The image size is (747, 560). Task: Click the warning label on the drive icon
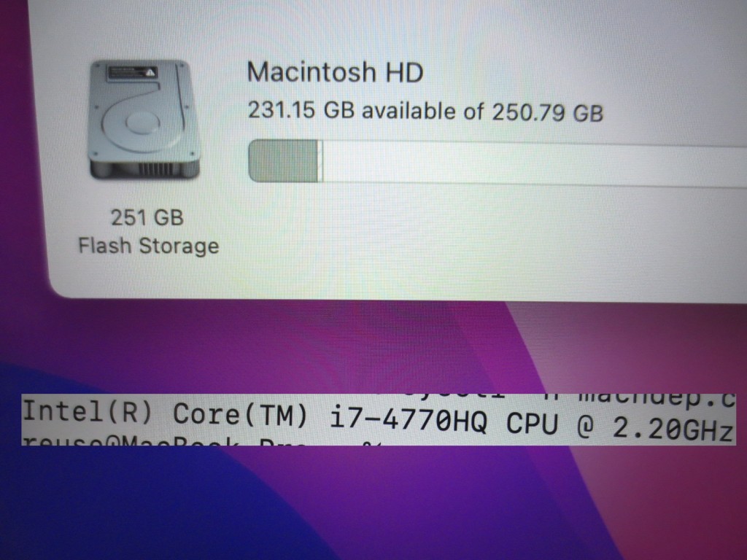[x=131, y=74]
